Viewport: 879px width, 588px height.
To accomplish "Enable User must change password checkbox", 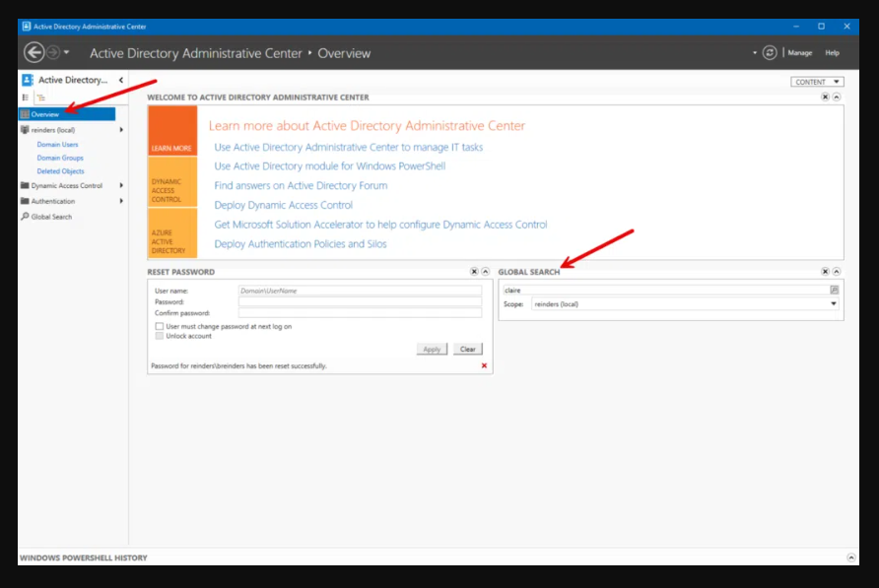I will pos(160,326).
